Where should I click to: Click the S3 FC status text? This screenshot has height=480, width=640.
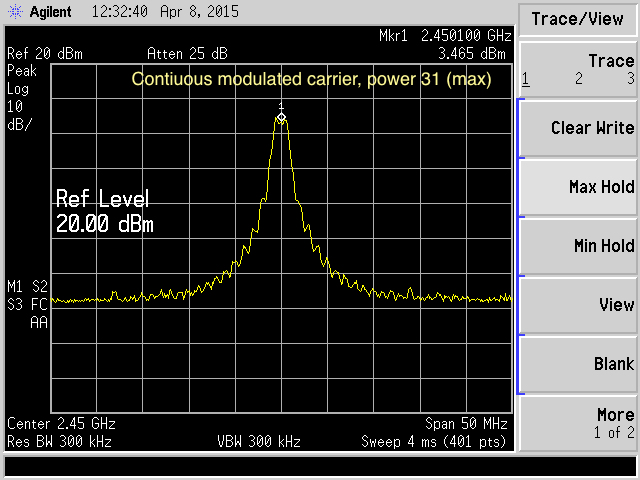(27, 305)
